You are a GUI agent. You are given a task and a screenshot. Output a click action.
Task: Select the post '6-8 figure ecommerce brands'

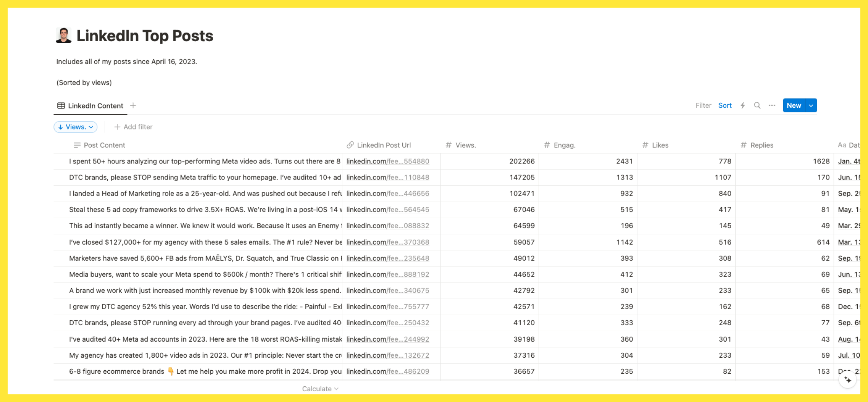(205, 371)
